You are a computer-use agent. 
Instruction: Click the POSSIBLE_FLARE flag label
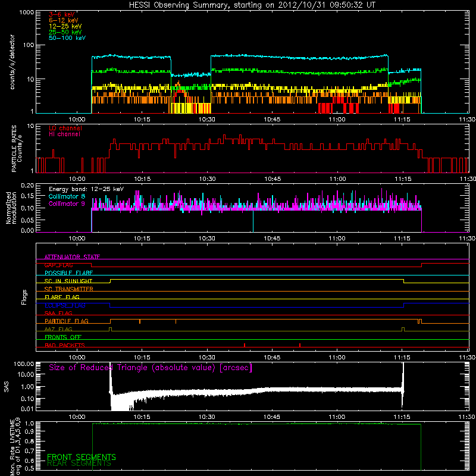(x=68, y=273)
